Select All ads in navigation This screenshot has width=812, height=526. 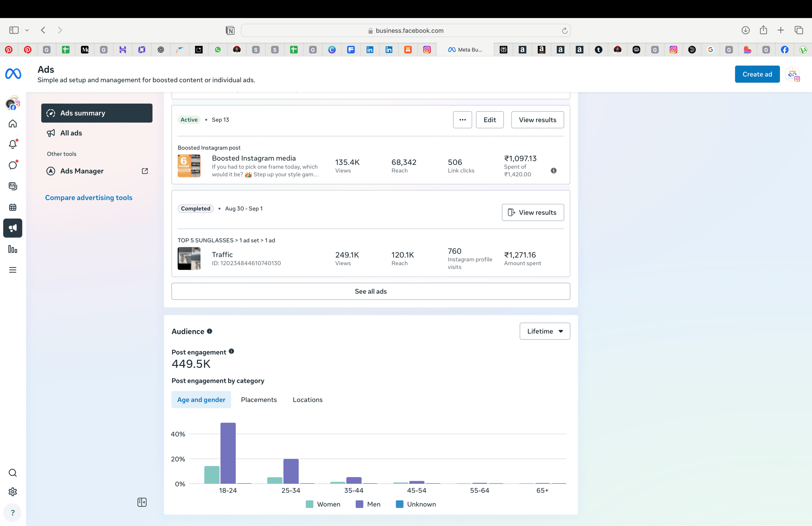point(71,133)
